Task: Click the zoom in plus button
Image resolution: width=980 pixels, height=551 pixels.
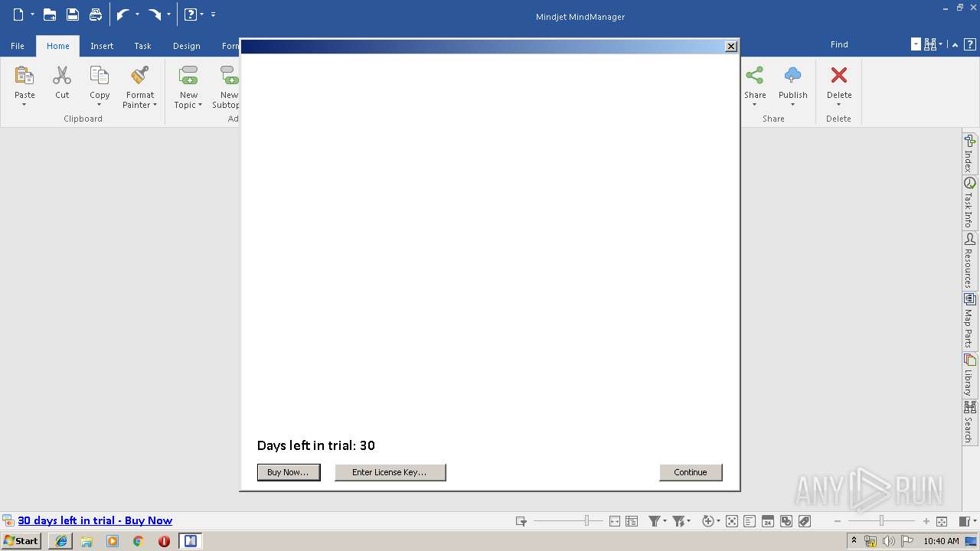Action: (926, 521)
